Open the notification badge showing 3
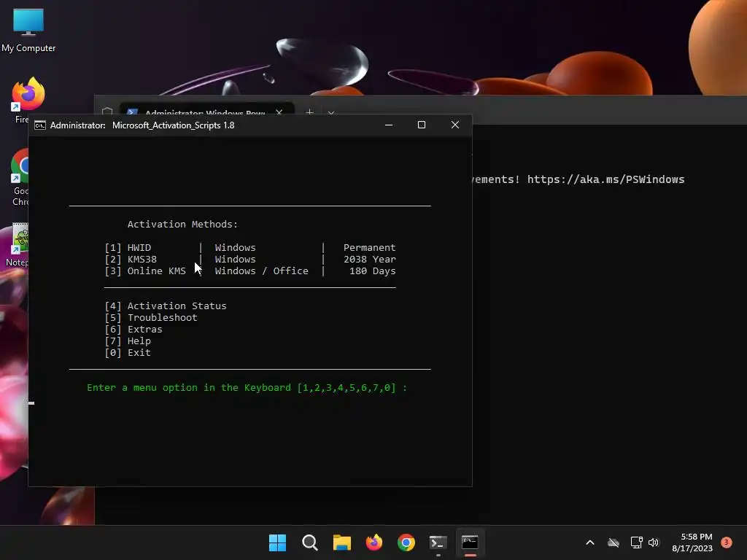Viewport: 747px width, 560px height. pos(727,542)
